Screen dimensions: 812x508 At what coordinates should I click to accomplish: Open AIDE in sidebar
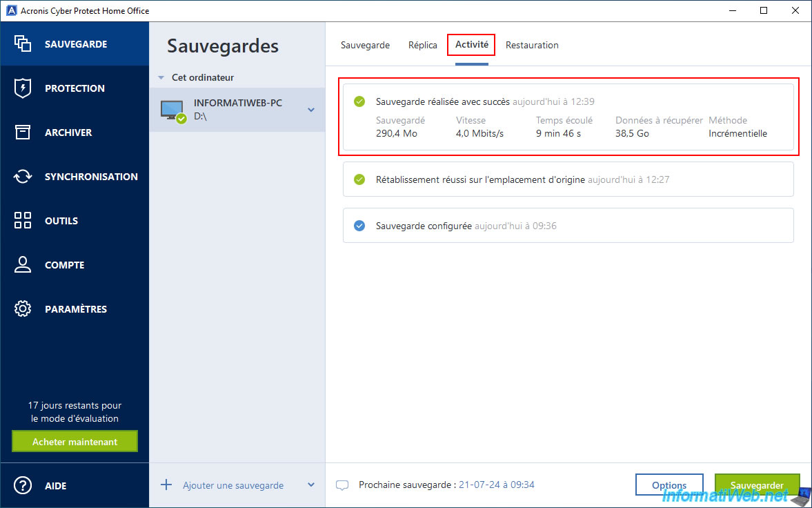(x=55, y=486)
